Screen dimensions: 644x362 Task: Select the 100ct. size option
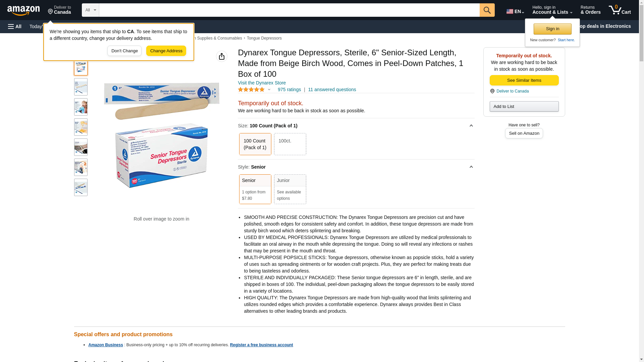[290, 144]
